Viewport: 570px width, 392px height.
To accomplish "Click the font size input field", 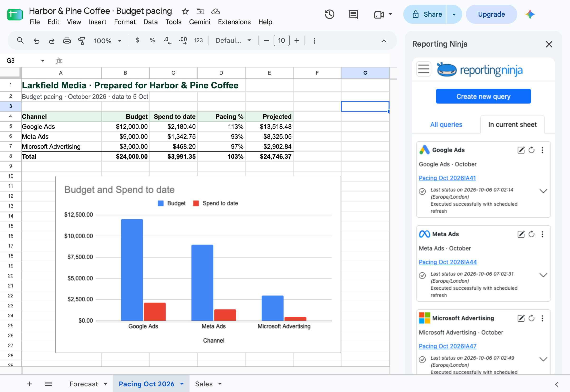I will click(x=281, y=41).
